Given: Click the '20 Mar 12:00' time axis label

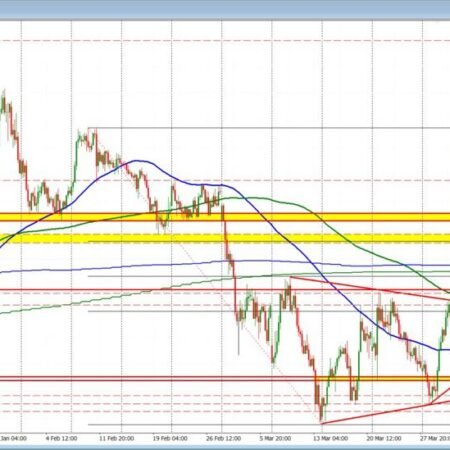Looking at the screenshot, I should tap(384, 438).
